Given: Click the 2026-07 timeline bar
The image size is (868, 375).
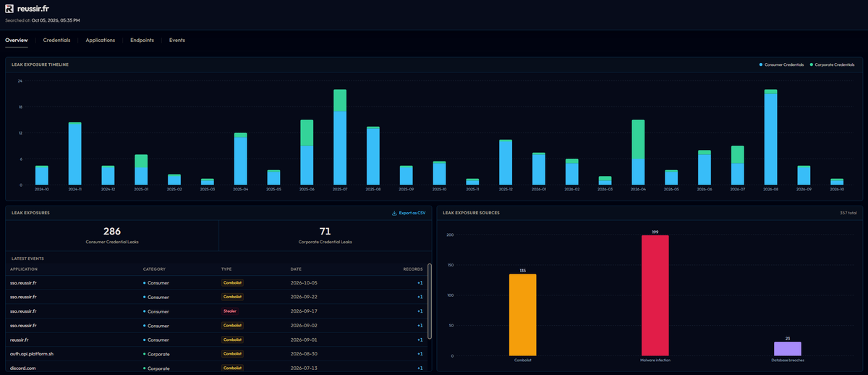Looking at the screenshot, I should tap(738, 165).
